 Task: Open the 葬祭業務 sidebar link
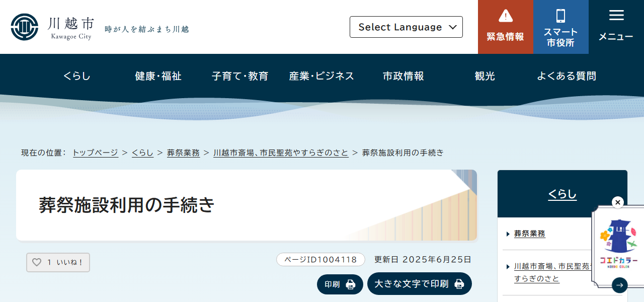(530, 234)
